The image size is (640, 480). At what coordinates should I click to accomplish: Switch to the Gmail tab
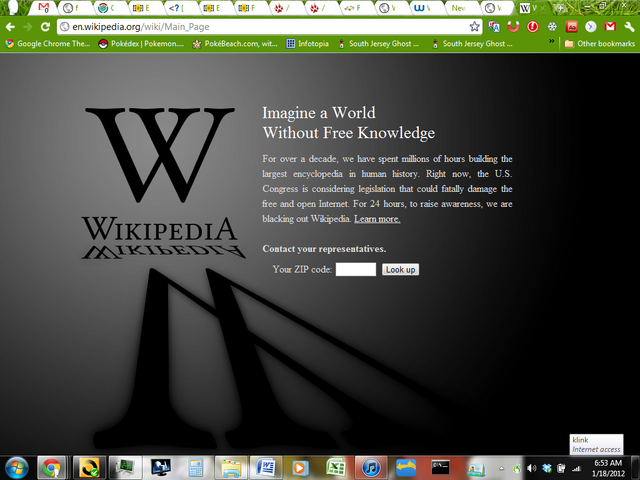click(44, 8)
